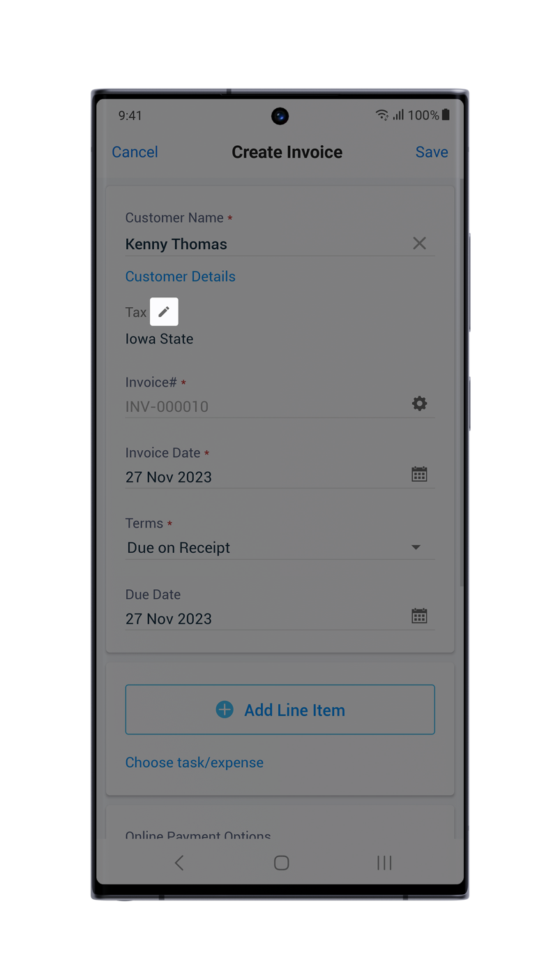Open recent apps navigation icon
Image resolution: width=560 pixels, height=980 pixels.
click(x=384, y=863)
